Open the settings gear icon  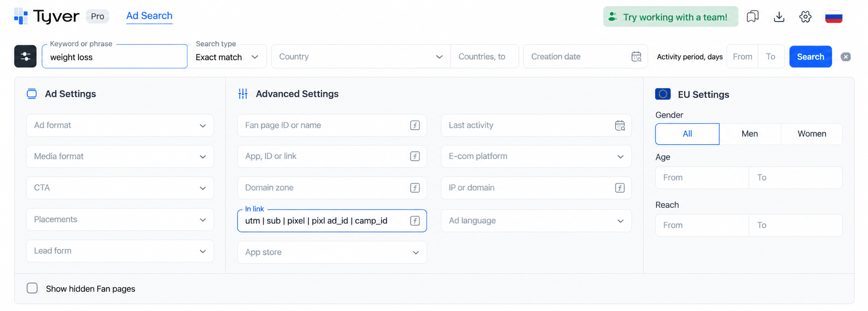point(805,17)
